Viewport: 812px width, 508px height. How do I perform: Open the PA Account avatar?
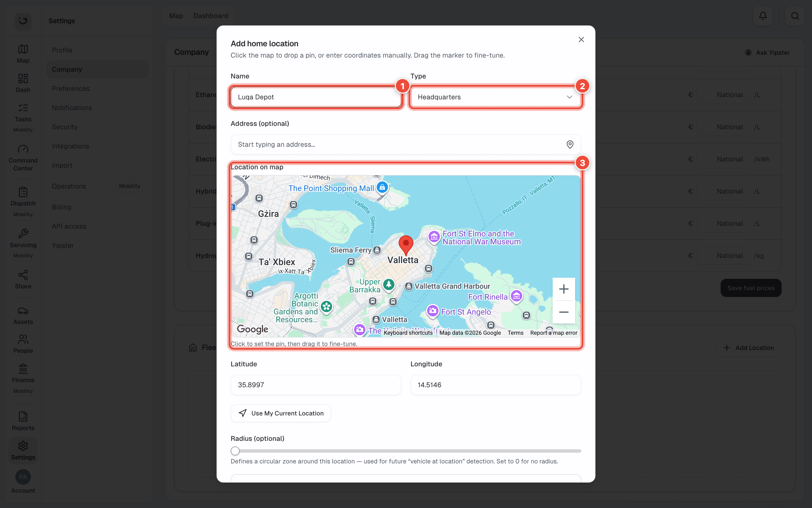click(x=23, y=477)
